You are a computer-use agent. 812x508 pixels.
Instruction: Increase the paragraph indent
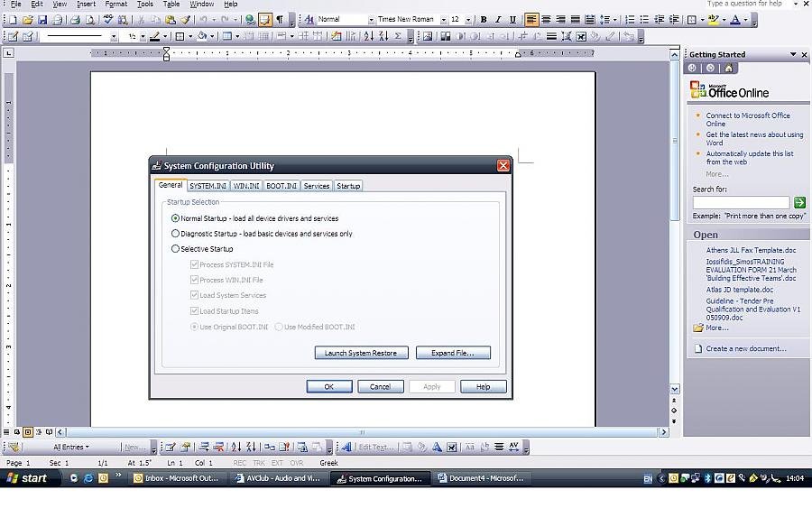click(x=674, y=20)
